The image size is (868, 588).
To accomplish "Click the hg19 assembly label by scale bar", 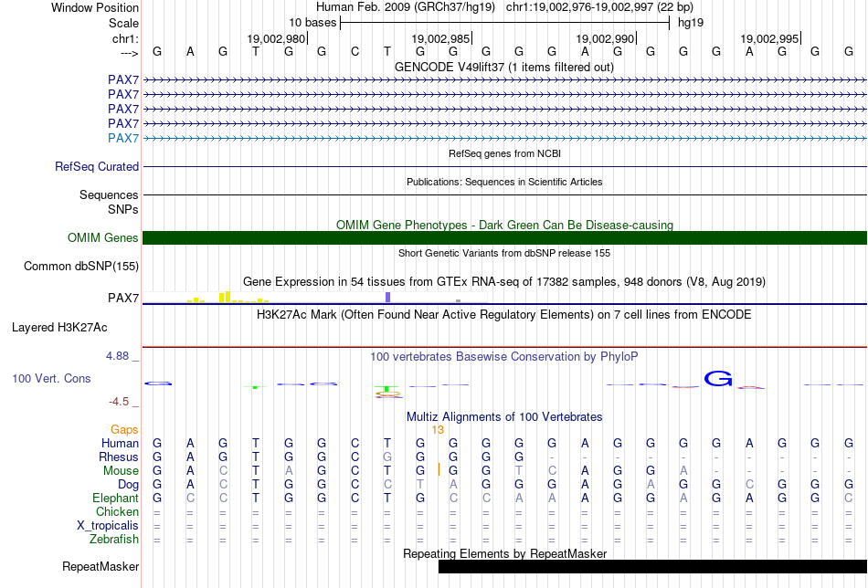I will [691, 23].
